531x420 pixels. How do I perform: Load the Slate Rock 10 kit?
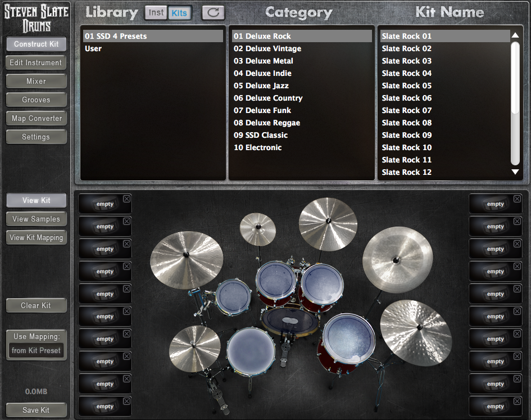click(445, 147)
